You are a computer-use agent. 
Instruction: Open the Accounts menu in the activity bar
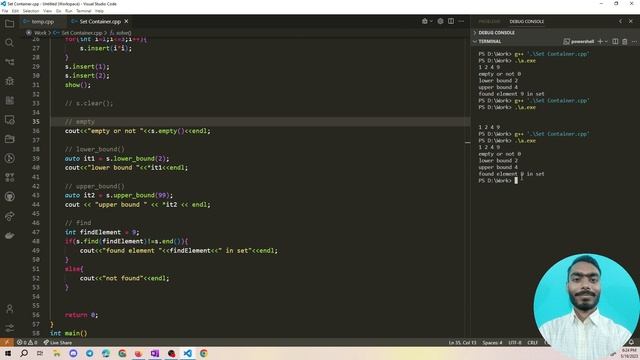point(9,309)
